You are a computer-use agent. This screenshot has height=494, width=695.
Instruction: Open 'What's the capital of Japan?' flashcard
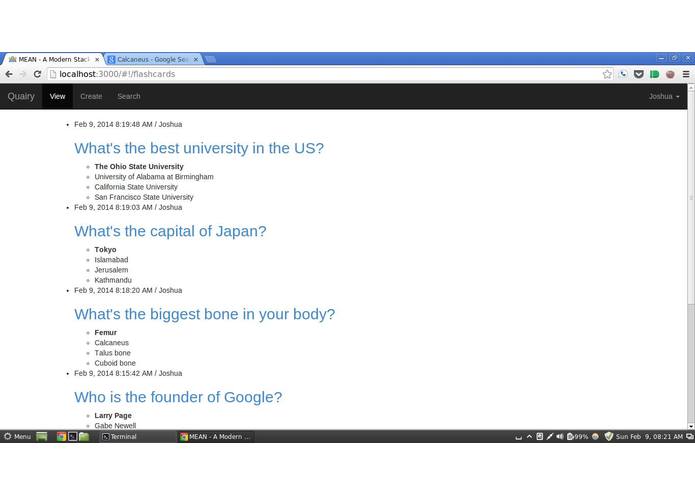[170, 231]
